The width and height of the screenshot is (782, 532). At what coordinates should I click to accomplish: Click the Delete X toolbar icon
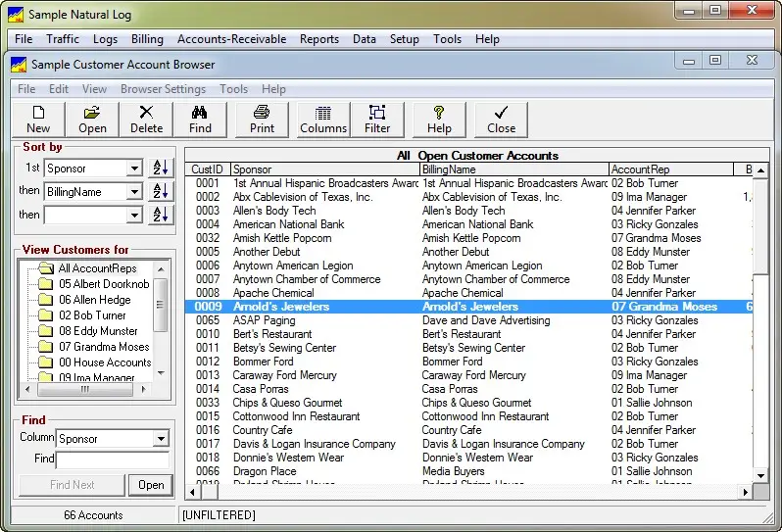pos(146,113)
